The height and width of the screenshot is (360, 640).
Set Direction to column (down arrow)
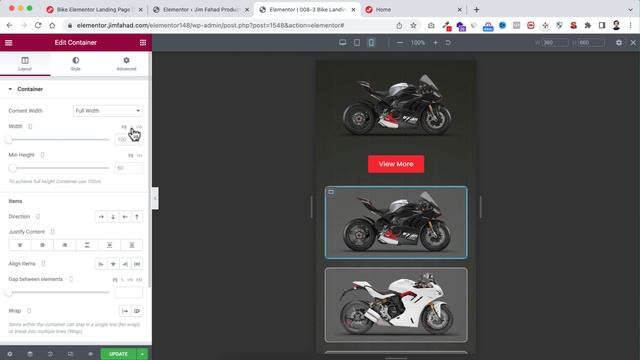point(113,217)
